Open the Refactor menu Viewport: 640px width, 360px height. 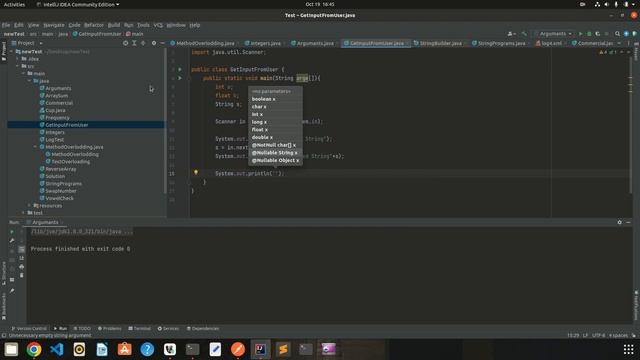coord(94,25)
